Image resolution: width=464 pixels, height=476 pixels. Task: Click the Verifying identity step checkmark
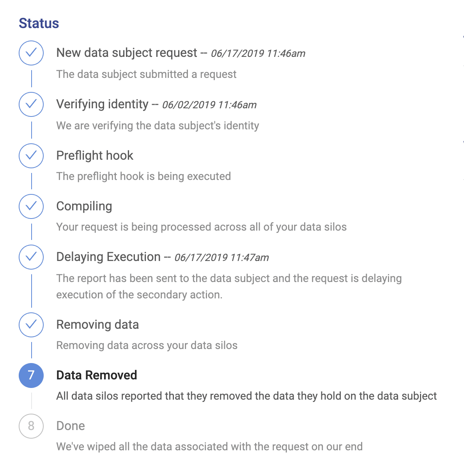(x=31, y=104)
